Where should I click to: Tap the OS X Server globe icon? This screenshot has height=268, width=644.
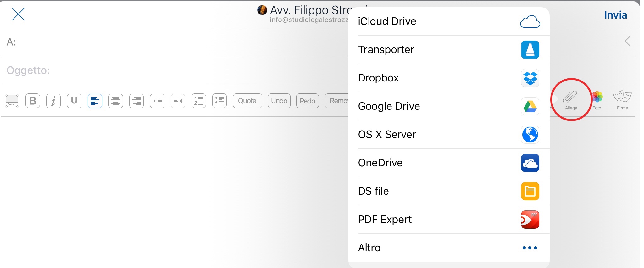click(x=530, y=135)
